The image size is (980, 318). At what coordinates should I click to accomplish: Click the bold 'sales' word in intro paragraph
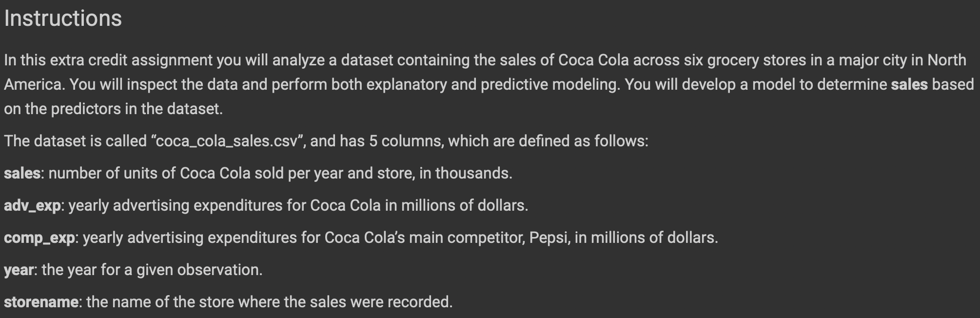coord(909,84)
